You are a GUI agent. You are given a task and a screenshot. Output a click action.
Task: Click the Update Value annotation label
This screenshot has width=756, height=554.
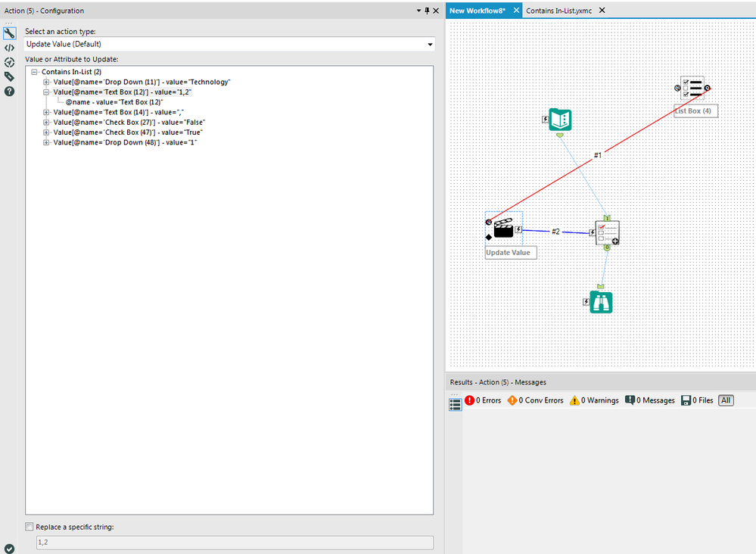511,253
